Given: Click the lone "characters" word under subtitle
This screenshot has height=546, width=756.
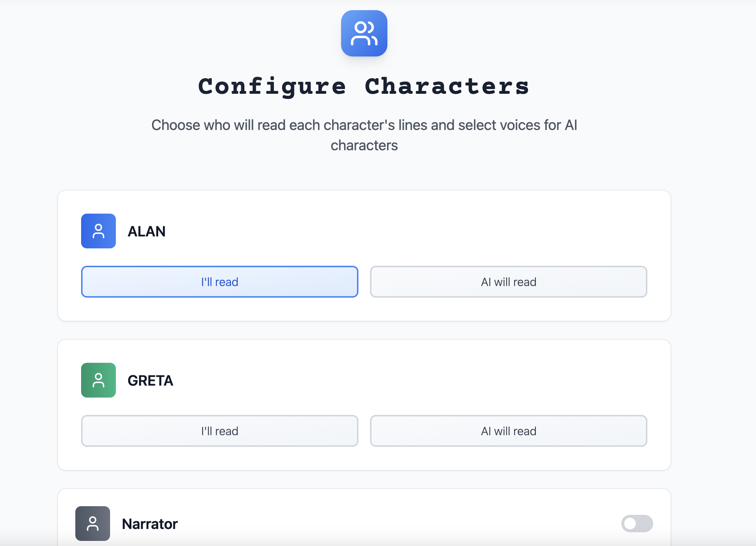Looking at the screenshot, I should [364, 146].
